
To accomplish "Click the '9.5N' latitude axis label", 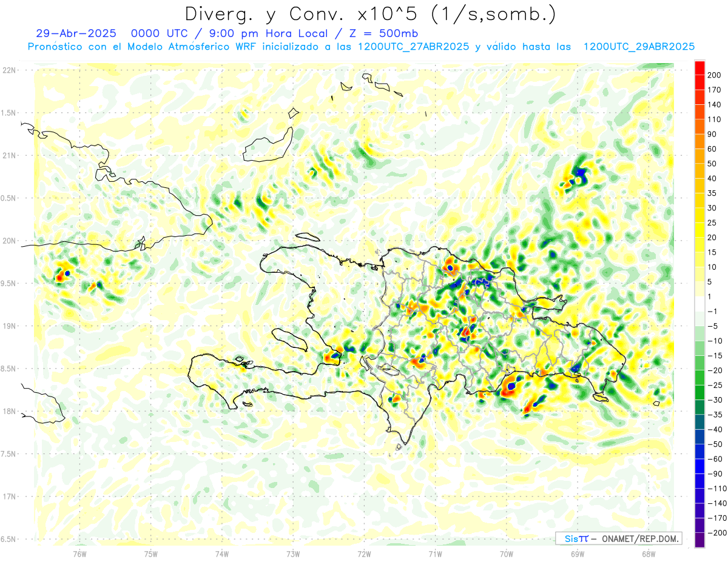I will pos(8,283).
